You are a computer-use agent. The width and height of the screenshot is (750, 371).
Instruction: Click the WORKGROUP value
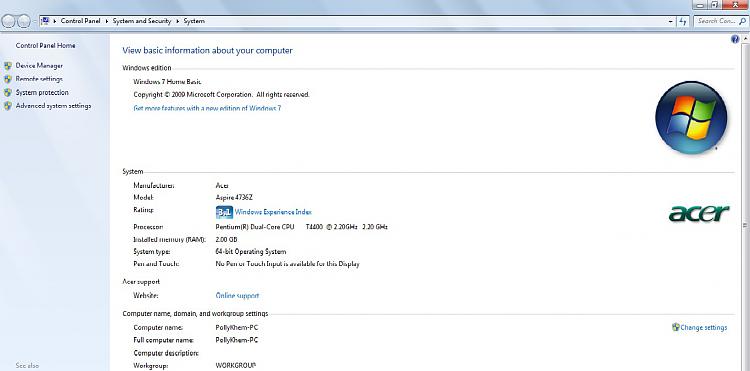pyautogui.click(x=236, y=365)
